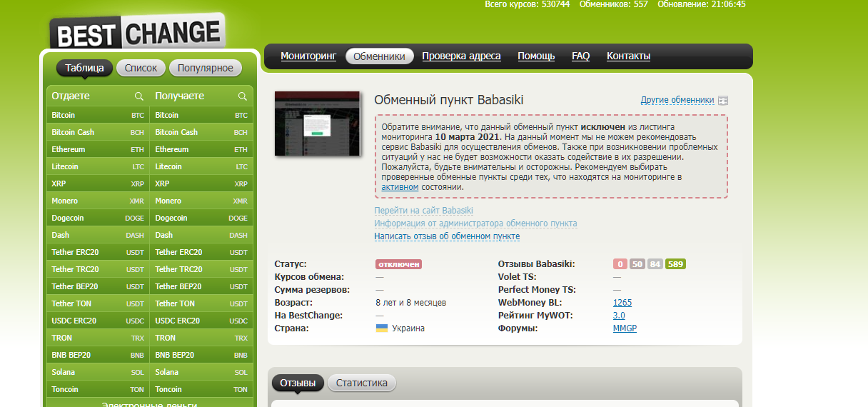Switch to the Список tab

[x=141, y=68]
